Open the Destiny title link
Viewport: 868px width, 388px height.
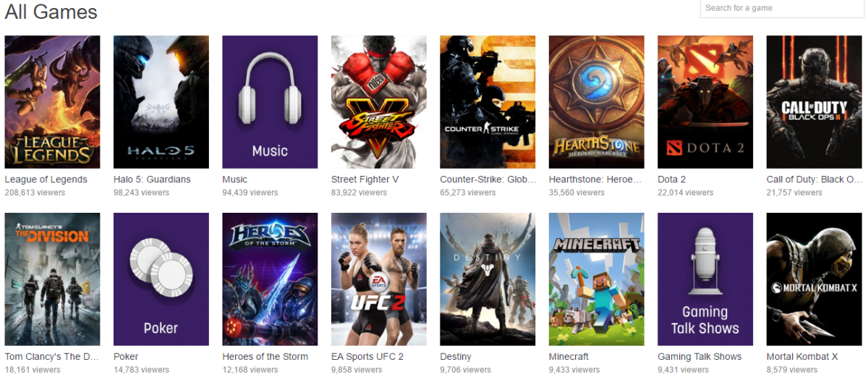456,357
